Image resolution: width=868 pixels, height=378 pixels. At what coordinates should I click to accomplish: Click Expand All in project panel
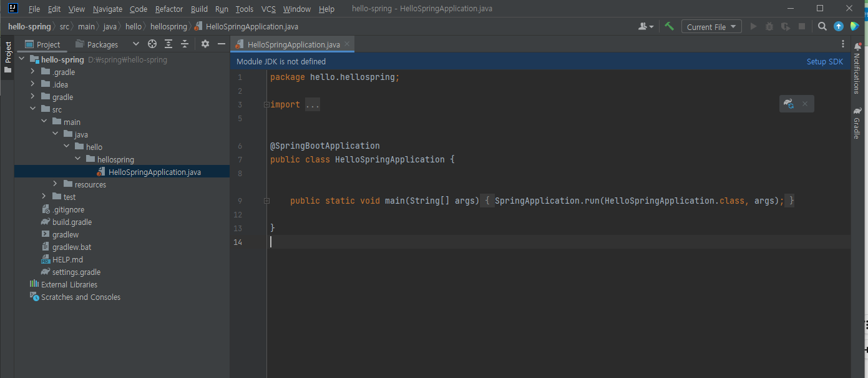168,44
